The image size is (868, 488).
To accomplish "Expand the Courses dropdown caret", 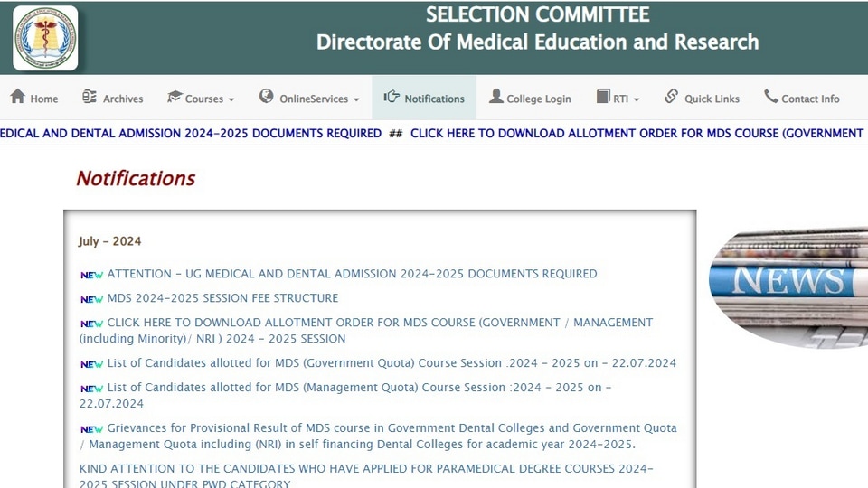I will pos(231,99).
